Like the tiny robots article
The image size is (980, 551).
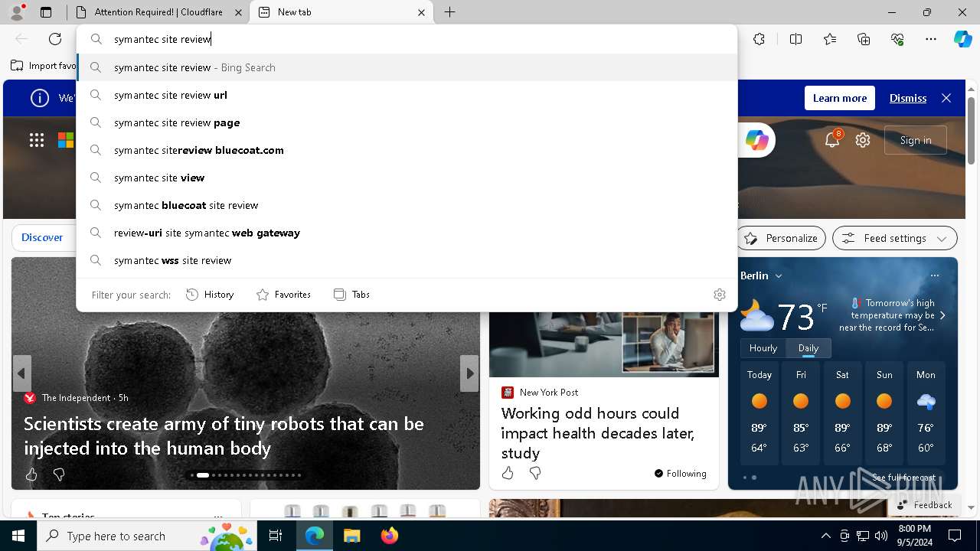[31, 475]
